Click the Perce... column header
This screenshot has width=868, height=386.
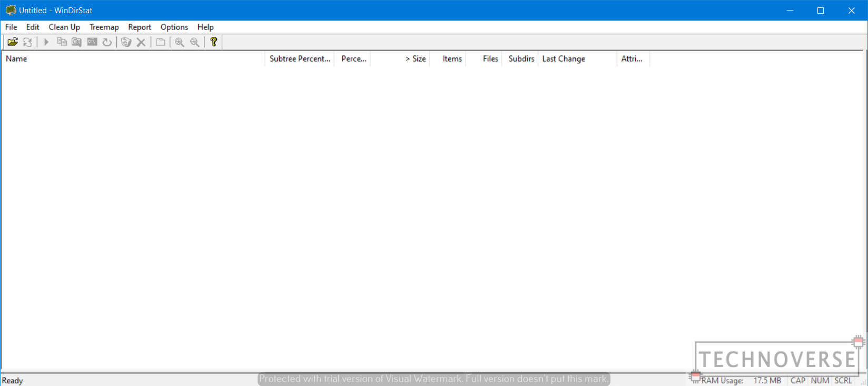352,59
